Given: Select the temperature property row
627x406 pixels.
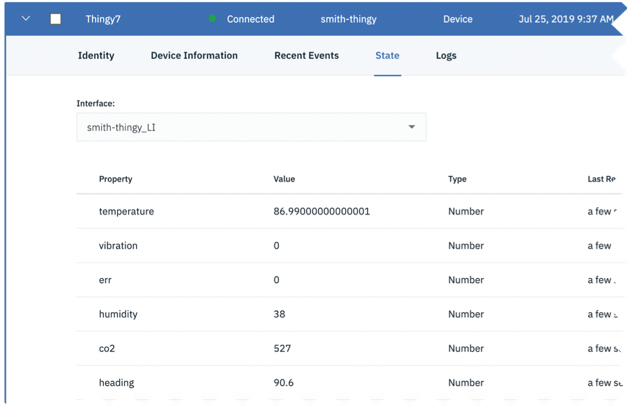Looking at the screenshot, I should [349, 211].
